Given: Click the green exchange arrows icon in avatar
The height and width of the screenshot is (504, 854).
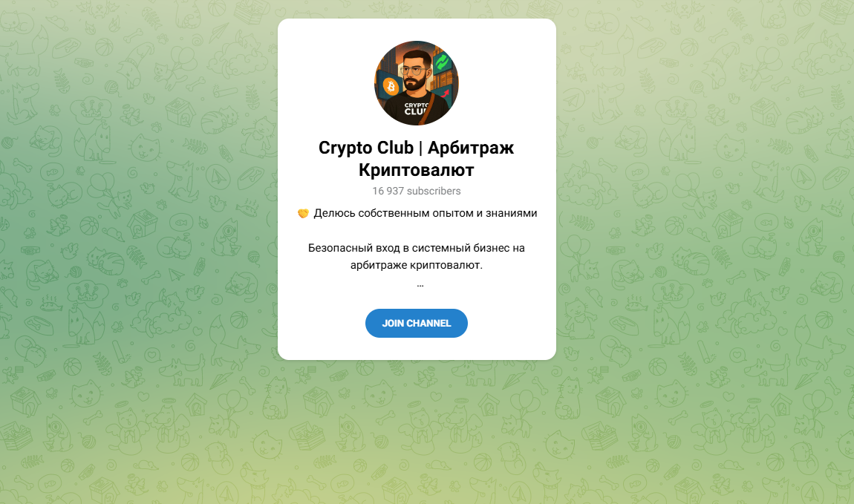Looking at the screenshot, I should 443,62.
